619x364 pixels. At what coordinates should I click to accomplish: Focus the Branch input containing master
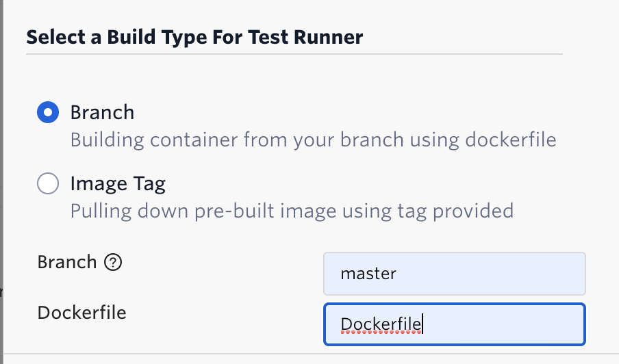pyautogui.click(x=455, y=274)
